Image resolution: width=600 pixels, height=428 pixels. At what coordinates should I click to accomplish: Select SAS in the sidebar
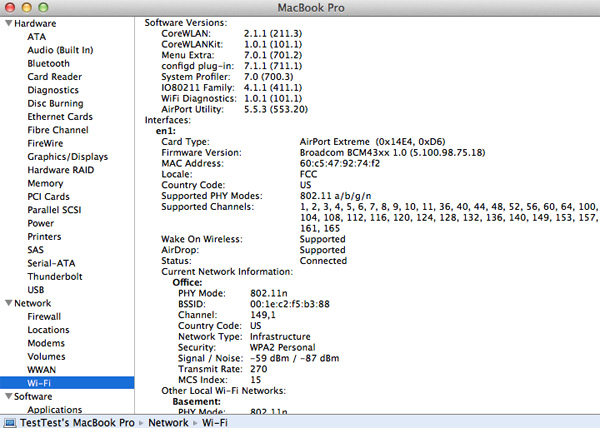point(36,250)
